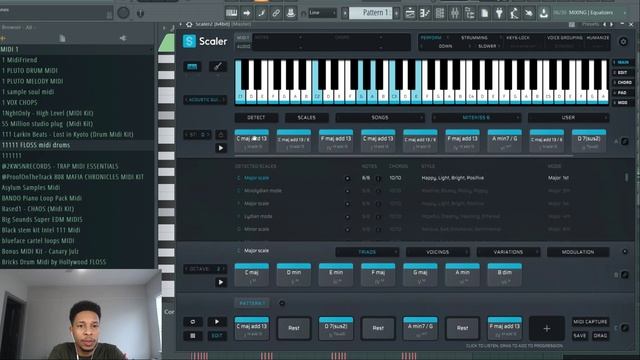Toggle HUMANIZE option

(598, 38)
